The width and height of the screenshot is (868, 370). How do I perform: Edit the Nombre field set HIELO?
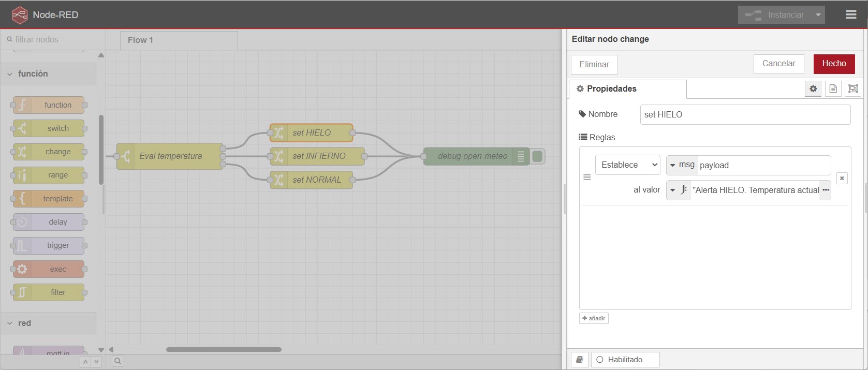745,115
